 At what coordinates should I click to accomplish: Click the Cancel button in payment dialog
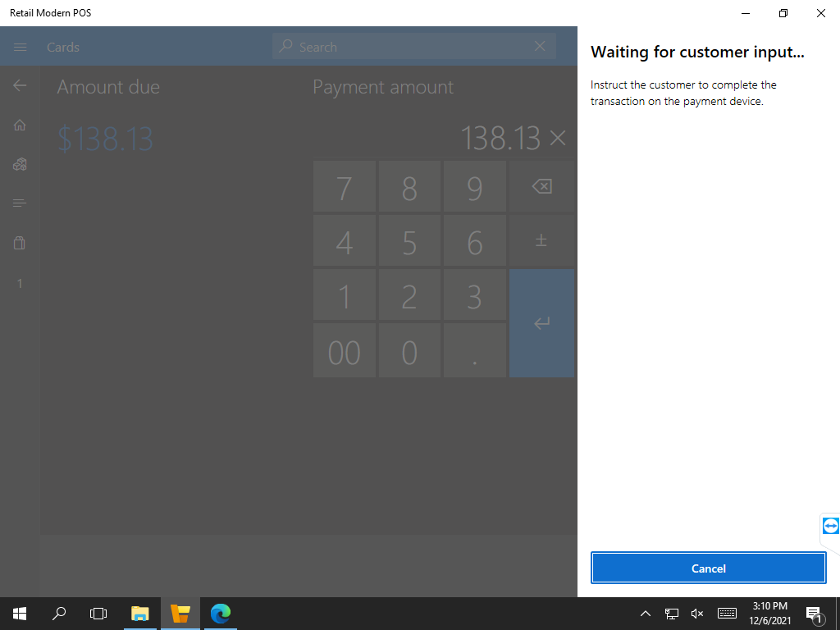point(708,568)
